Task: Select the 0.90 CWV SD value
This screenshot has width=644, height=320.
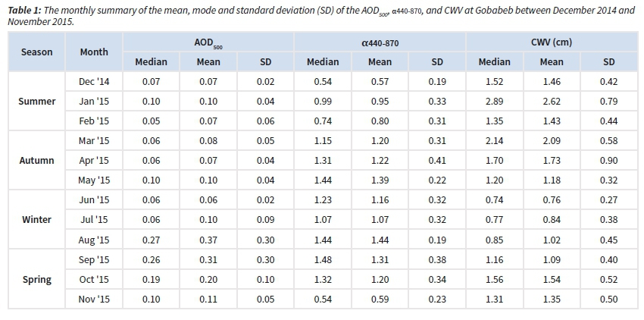Action: (608, 160)
